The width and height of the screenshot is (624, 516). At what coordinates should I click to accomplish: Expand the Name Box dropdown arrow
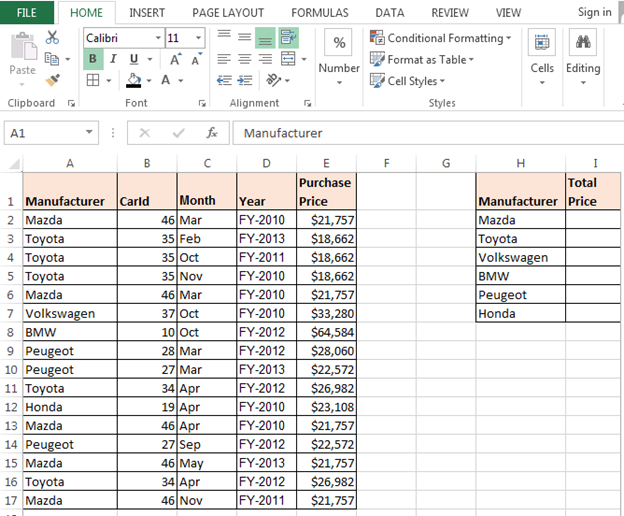89,132
